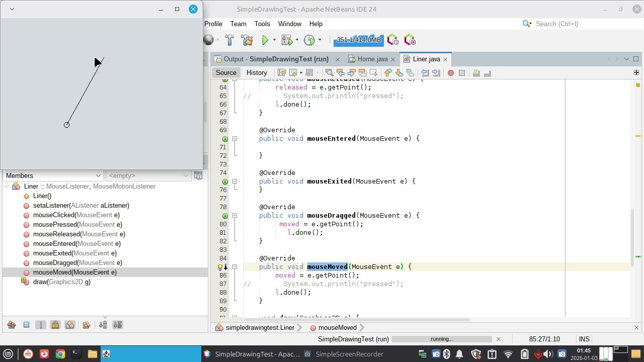Open the <empty> filter dropdown in Navigator
The height and width of the screenshot is (362, 644).
click(x=148, y=175)
